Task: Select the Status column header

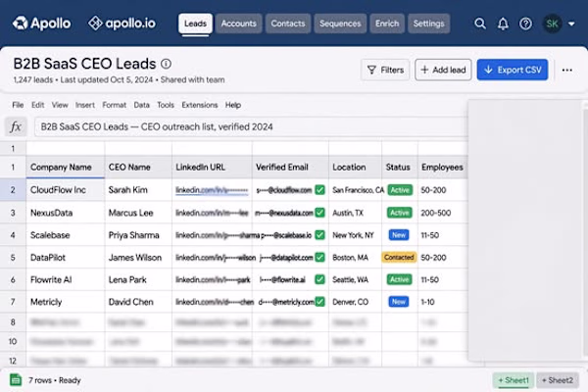Action: point(400,167)
